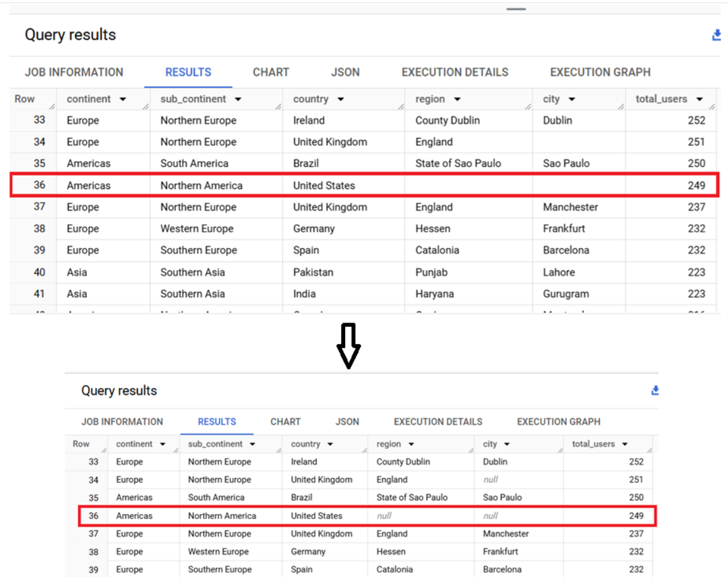The width and height of the screenshot is (728, 577).
Task: Click the total_users value 249
Action: (696, 185)
